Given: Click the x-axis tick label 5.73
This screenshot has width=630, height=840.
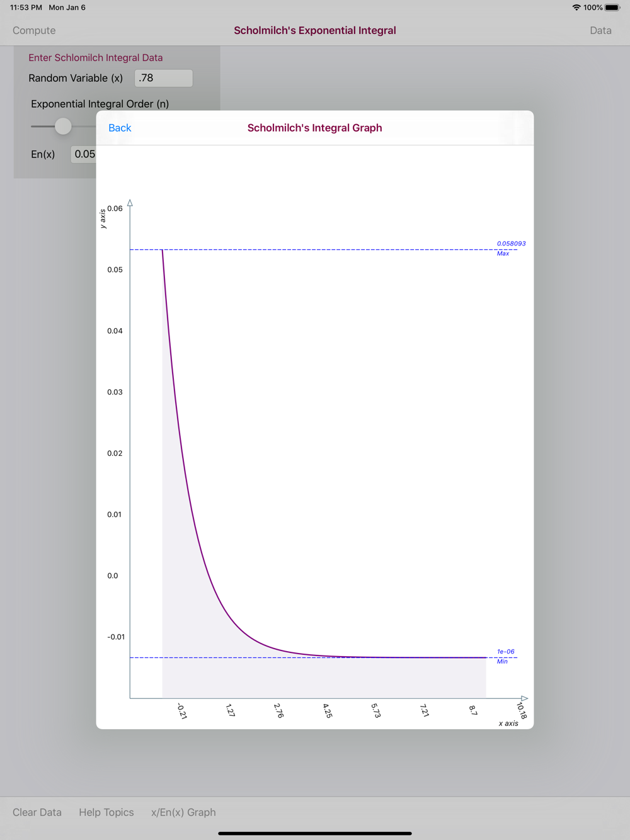Looking at the screenshot, I should point(376,711).
